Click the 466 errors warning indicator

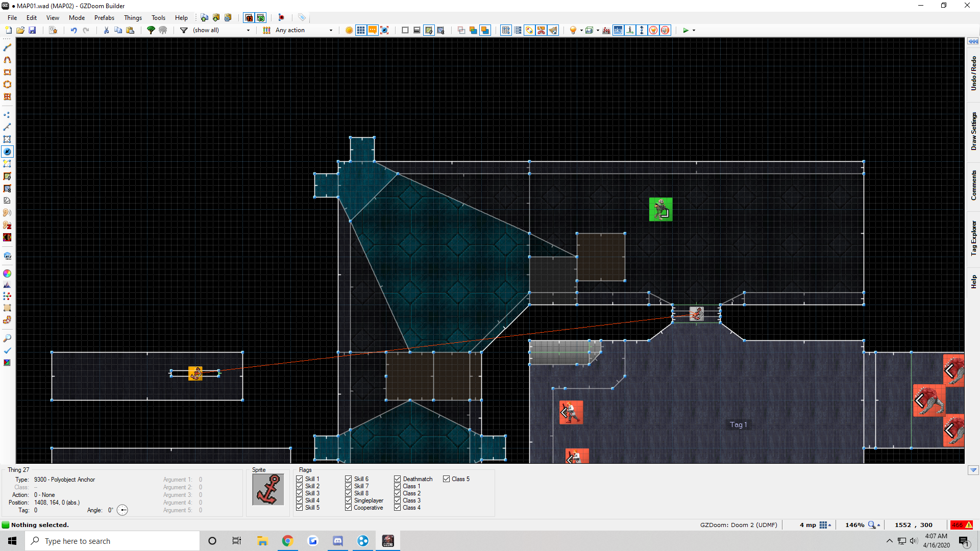(962, 525)
